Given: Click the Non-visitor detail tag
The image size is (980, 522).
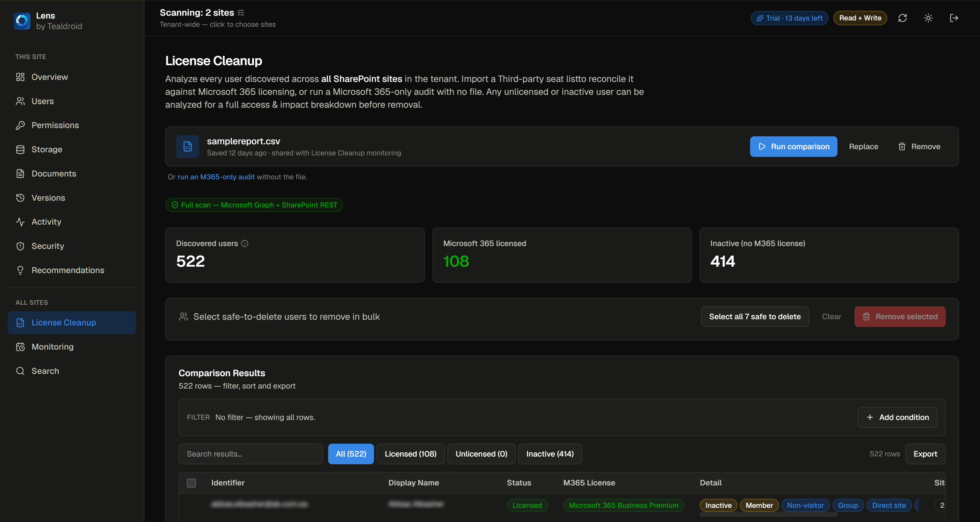Looking at the screenshot, I should (805, 505).
